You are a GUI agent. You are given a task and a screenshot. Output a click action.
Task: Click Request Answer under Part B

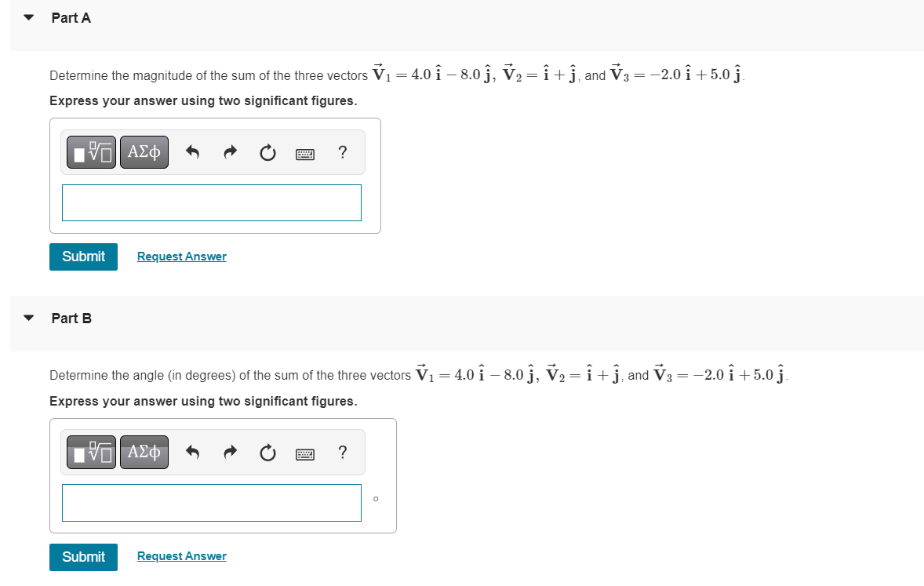pyautogui.click(x=181, y=556)
